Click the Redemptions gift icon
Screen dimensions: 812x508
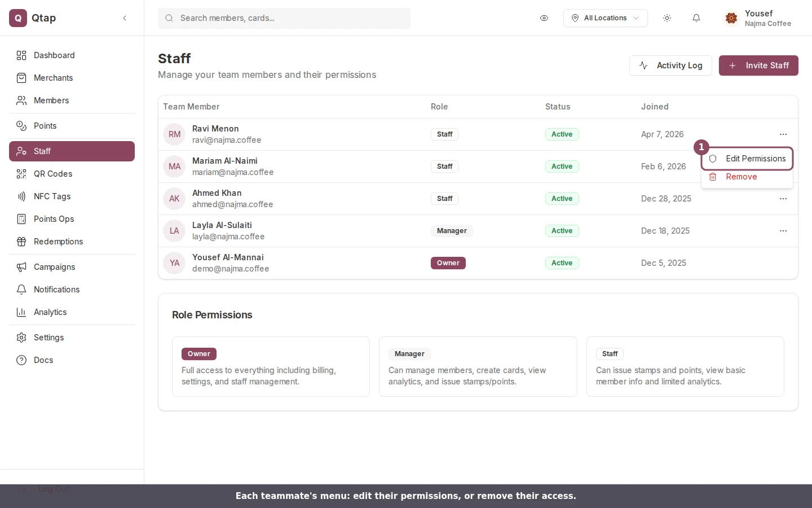[x=21, y=242]
